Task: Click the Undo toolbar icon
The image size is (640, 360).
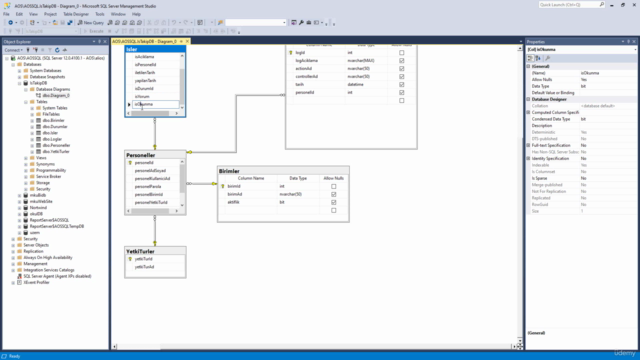Action: pyautogui.click(x=174, y=23)
